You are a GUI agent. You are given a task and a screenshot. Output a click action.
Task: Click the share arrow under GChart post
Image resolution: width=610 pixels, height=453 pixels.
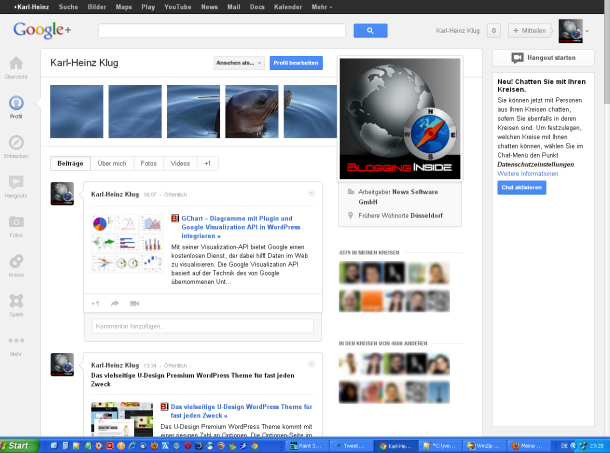click(x=115, y=304)
